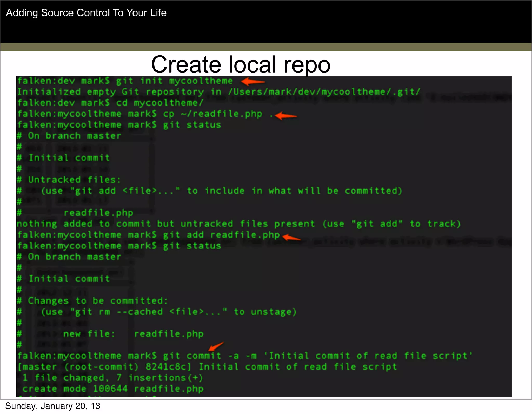Click the slide title 'Create local repo'
This screenshot has height=414, width=532.
(241, 64)
